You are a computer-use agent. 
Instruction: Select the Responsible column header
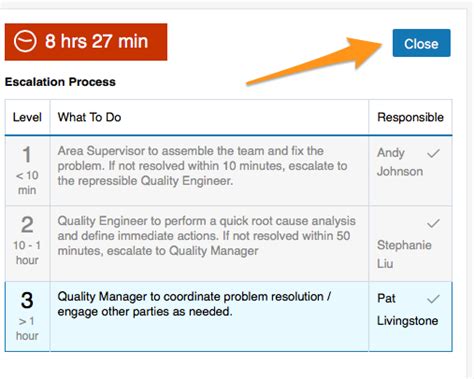410,117
